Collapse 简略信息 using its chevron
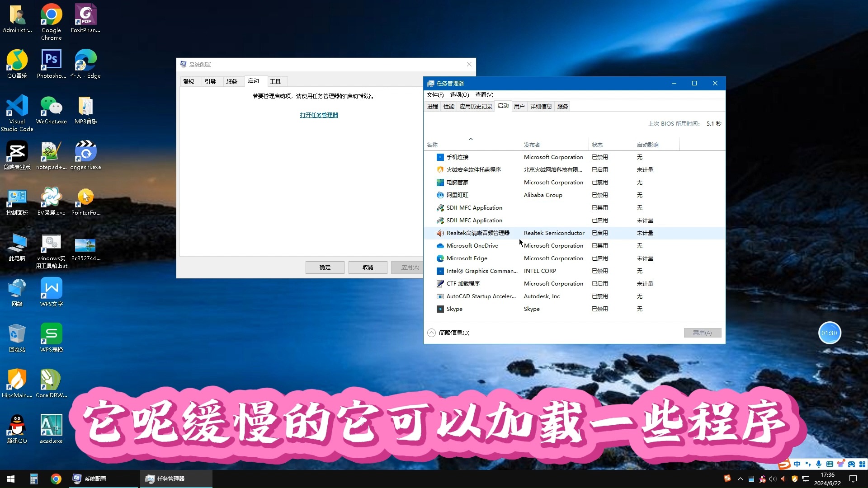 pos(432,333)
